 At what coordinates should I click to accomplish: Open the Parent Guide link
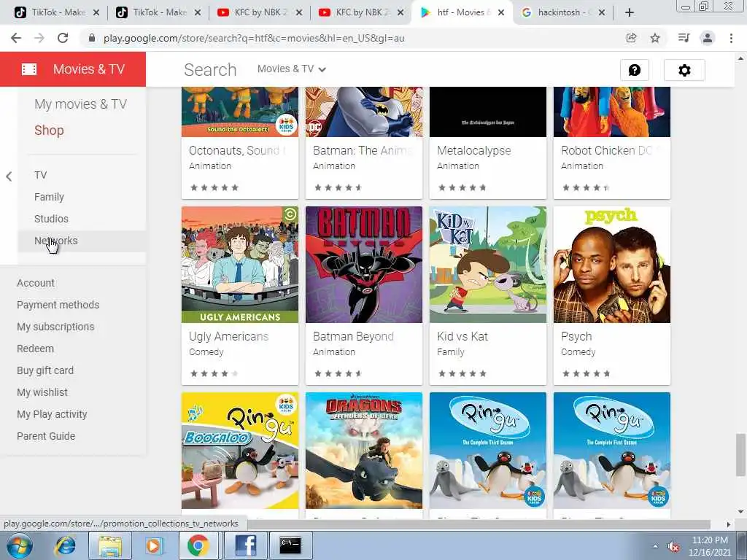(46, 437)
